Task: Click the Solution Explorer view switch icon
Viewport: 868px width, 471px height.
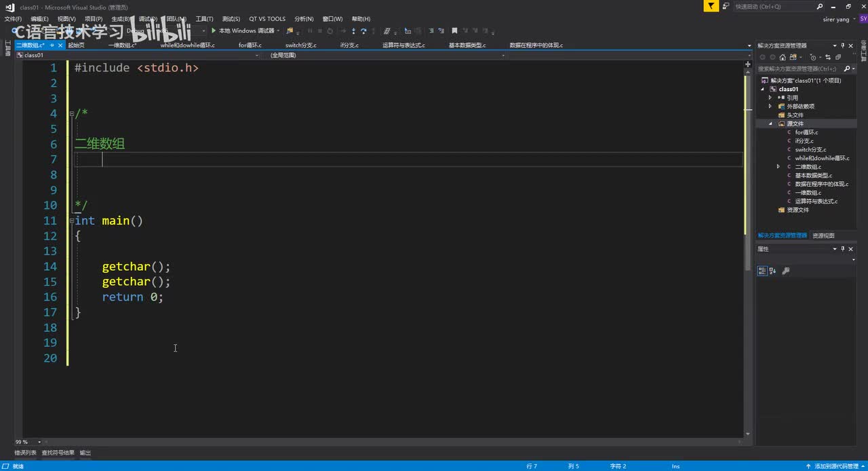Action: pos(793,58)
